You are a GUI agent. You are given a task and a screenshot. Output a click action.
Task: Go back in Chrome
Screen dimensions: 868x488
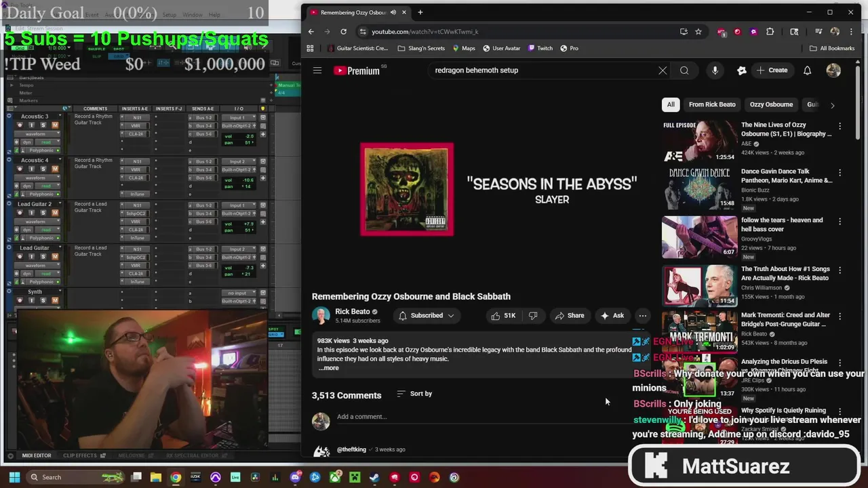[x=311, y=32]
